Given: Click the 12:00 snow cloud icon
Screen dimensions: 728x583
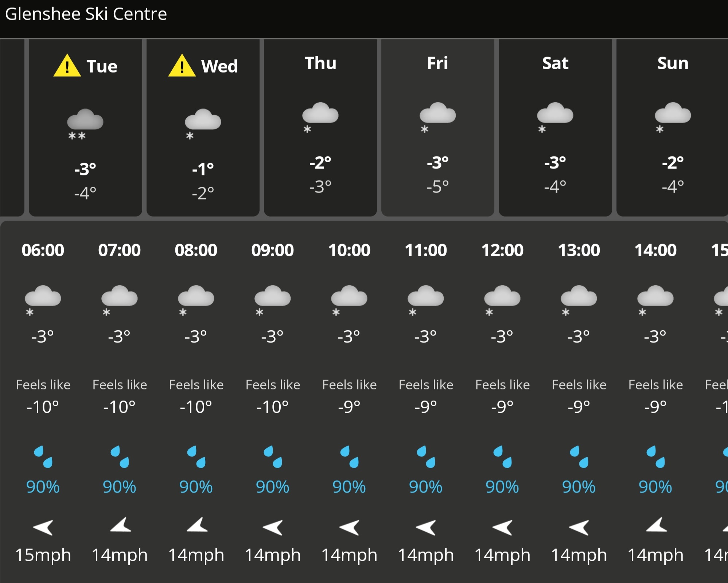Looking at the screenshot, I should 502,300.
